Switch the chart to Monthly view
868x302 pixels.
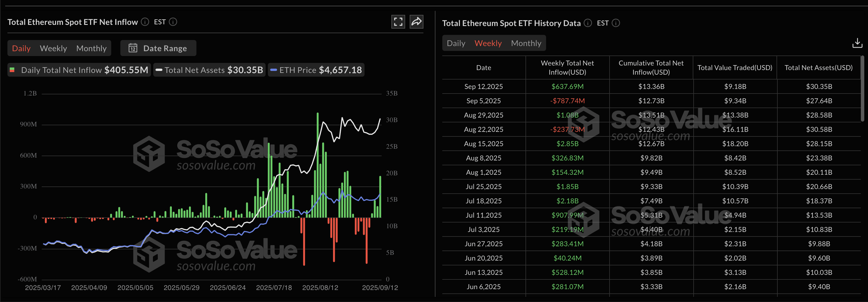tap(91, 48)
